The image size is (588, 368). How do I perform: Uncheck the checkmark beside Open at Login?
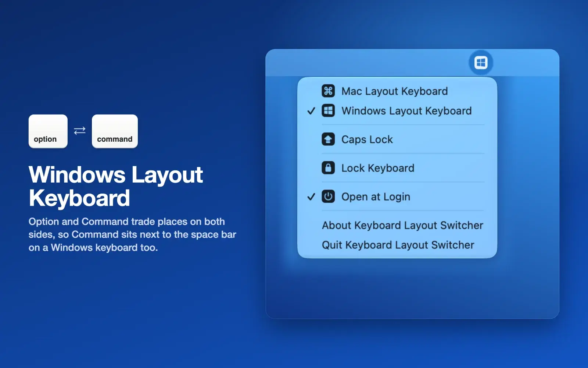[x=311, y=197]
